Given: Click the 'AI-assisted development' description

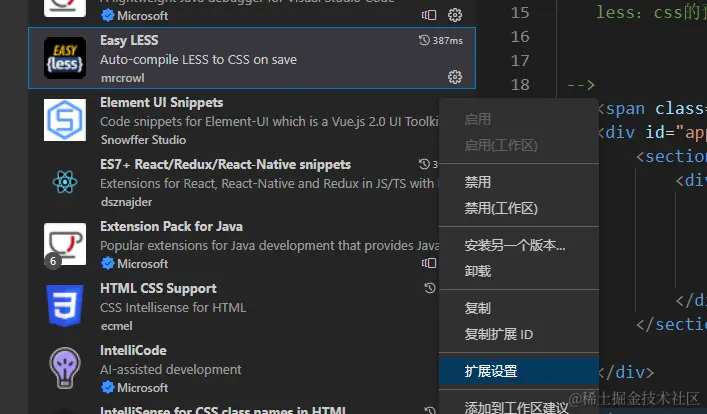Looking at the screenshot, I should click(x=170, y=370).
